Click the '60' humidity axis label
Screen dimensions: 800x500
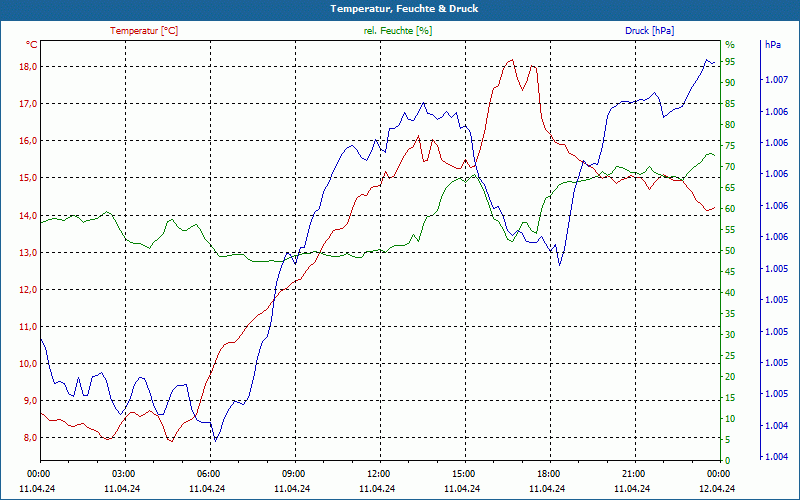[730, 209]
